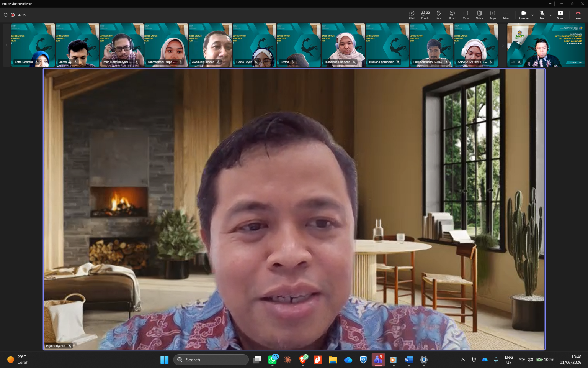
Task: Click the battery 100% indicator
Action: pos(545,360)
